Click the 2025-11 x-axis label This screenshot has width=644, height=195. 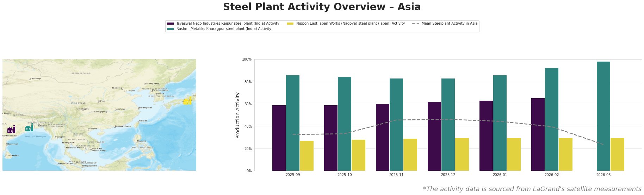click(396, 175)
